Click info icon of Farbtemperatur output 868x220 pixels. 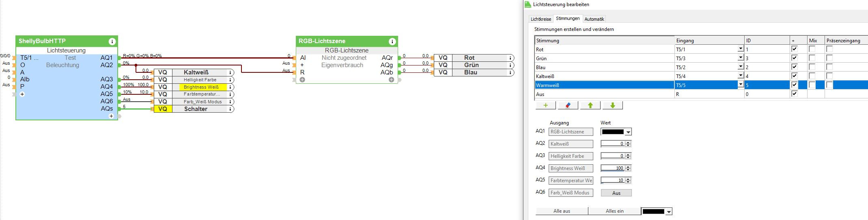(x=230, y=94)
